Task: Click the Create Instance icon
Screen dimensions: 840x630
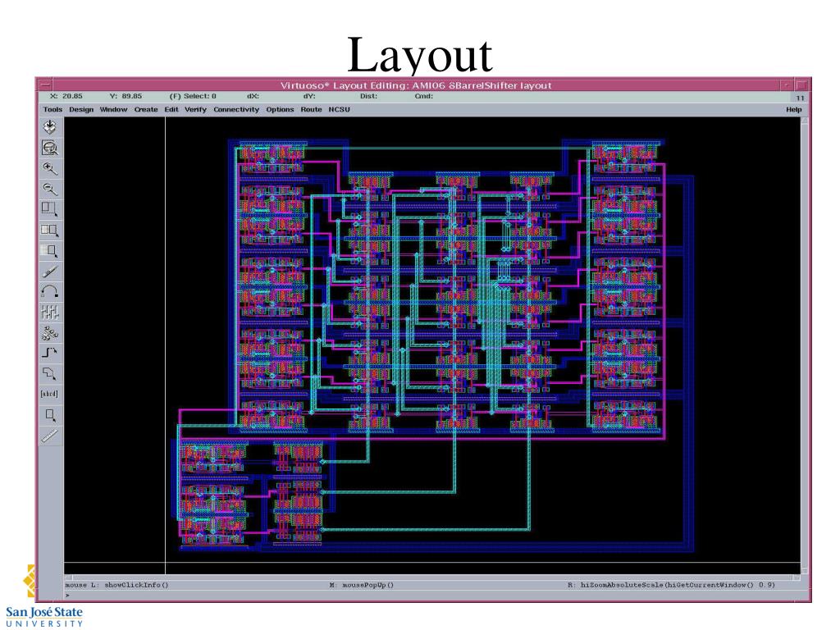Action: (50, 333)
